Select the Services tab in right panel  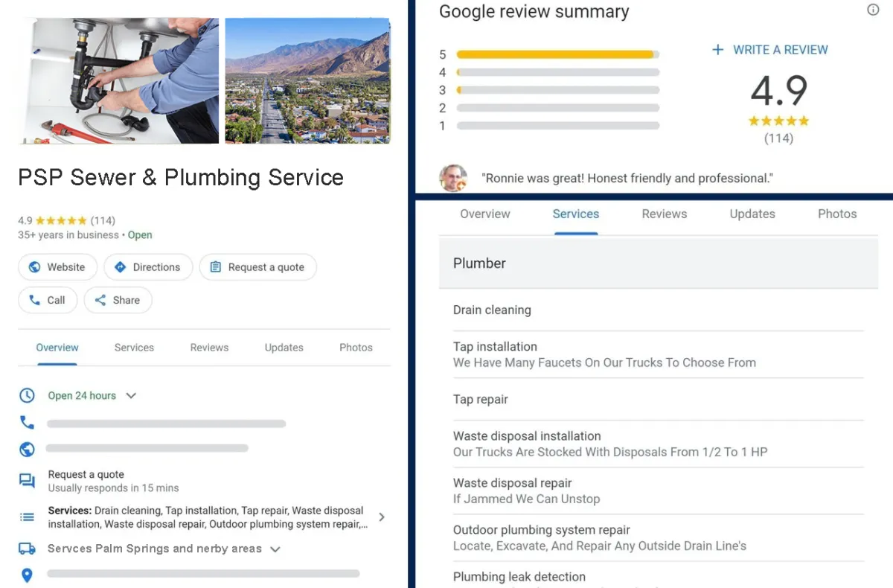click(x=576, y=214)
